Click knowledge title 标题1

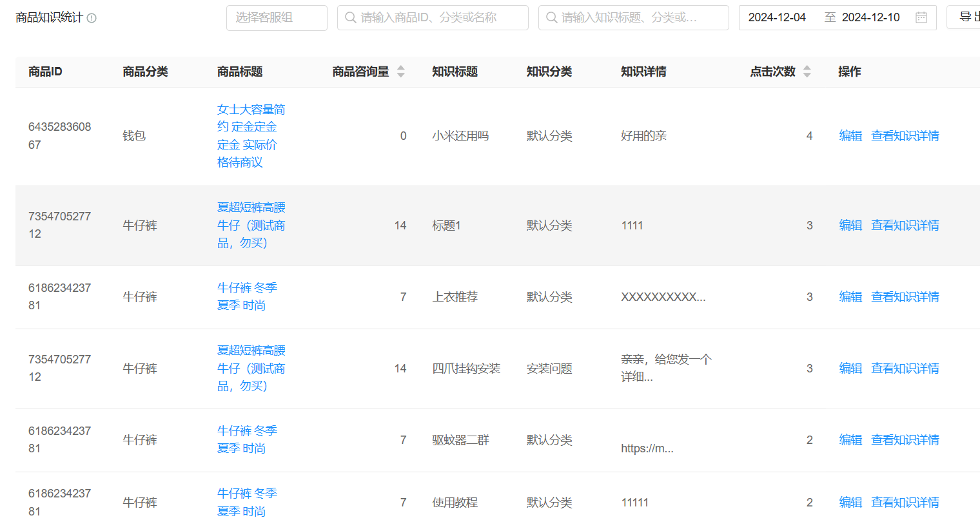pos(446,226)
